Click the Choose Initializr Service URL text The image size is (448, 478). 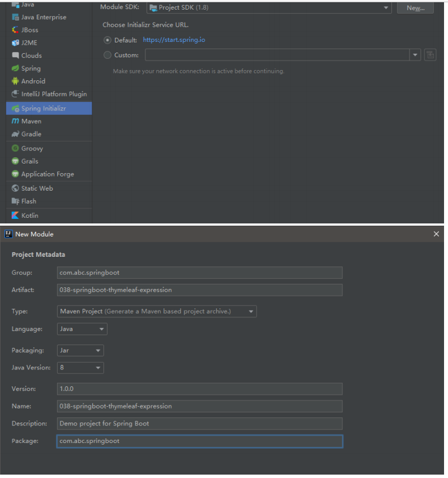(x=145, y=25)
